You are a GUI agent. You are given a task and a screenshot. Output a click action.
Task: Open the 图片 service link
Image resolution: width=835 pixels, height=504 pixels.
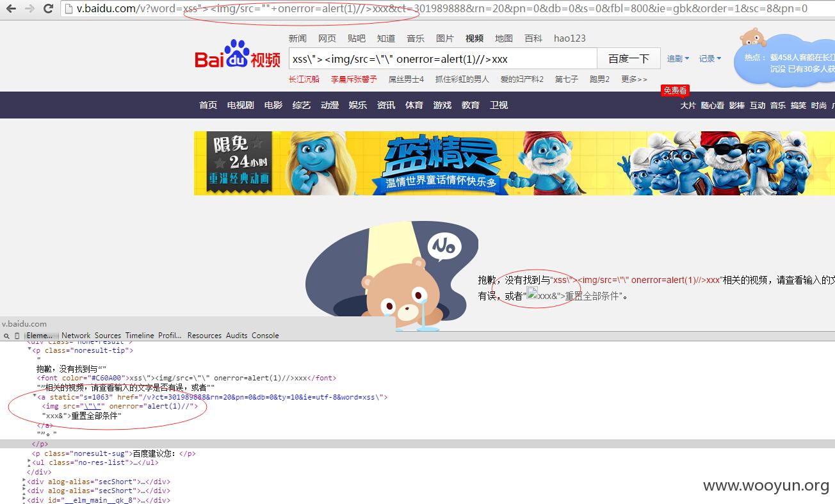445,38
